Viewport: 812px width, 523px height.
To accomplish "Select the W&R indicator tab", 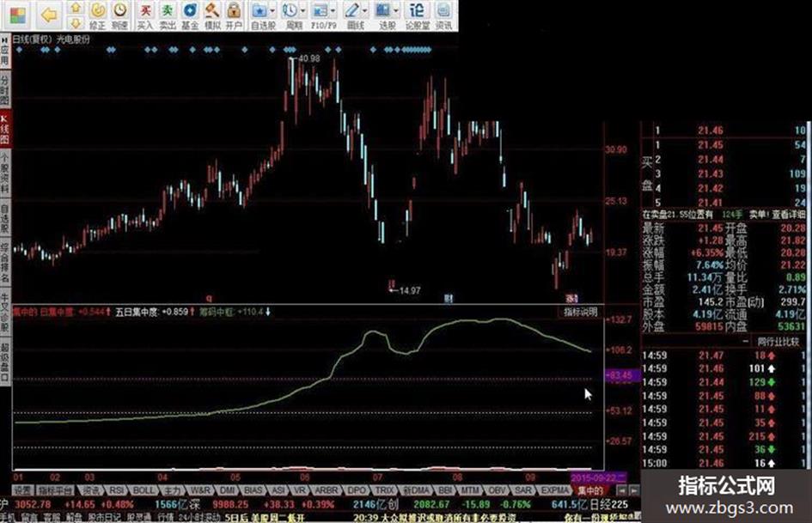I will point(200,490).
